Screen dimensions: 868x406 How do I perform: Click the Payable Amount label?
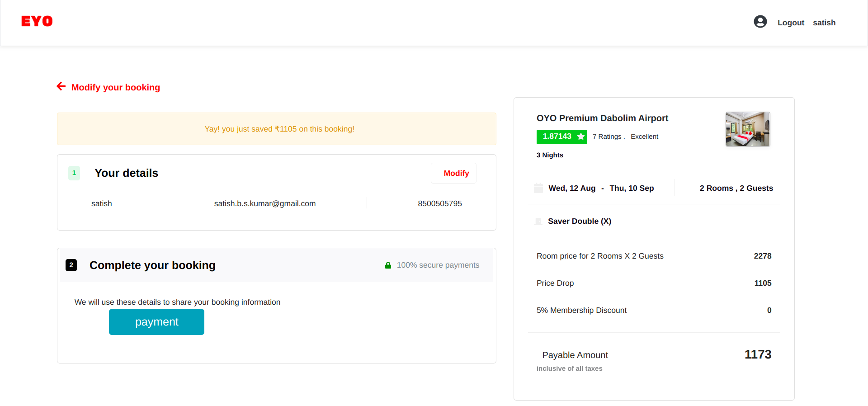click(x=575, y=355)
